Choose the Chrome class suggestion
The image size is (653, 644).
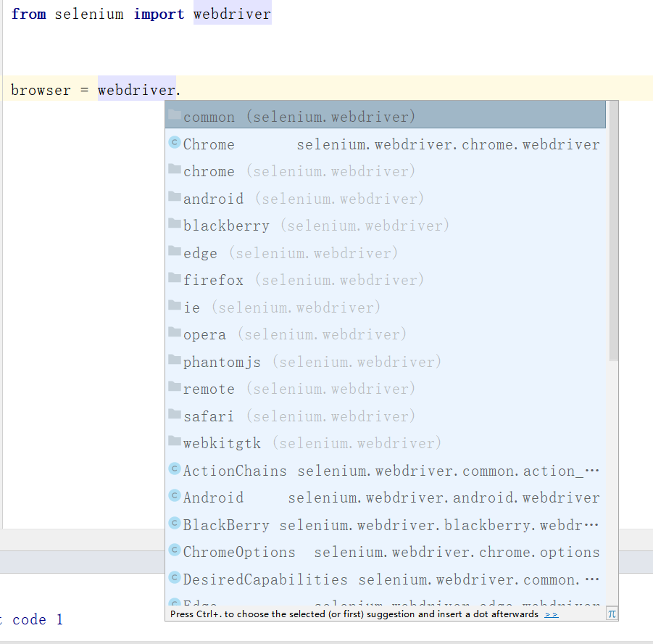386,144
